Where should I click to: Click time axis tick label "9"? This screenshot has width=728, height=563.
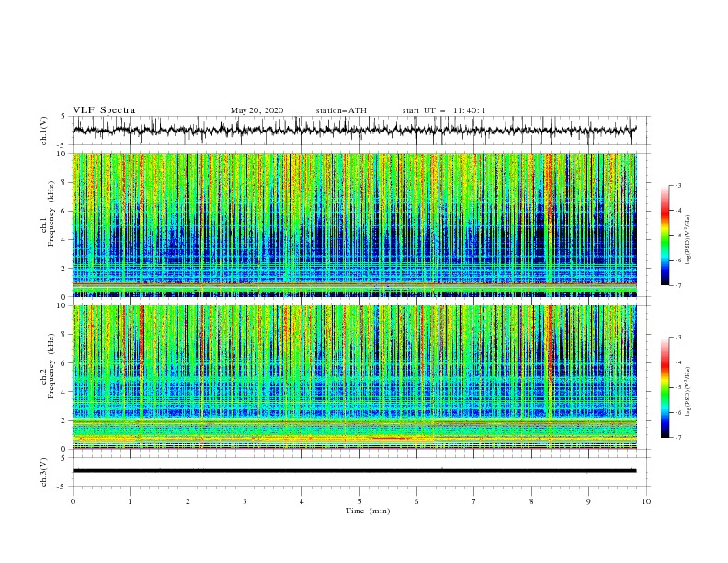588,501
